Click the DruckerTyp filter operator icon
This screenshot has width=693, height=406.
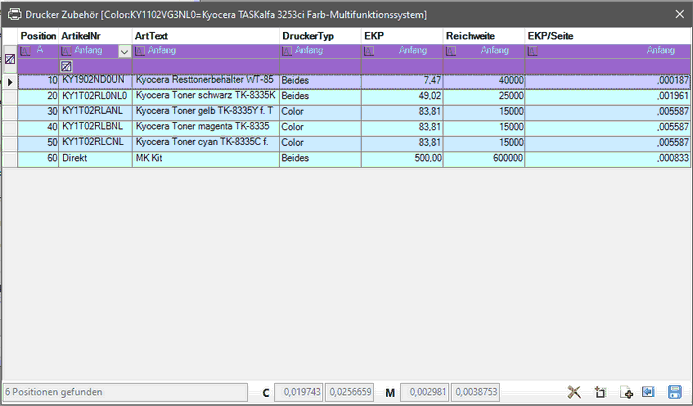pos(287,51)
